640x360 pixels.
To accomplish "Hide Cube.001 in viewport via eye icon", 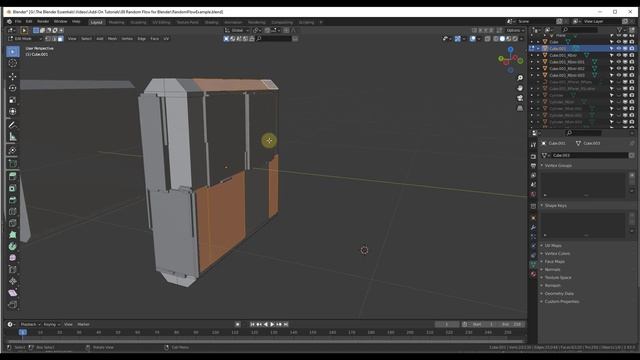I will [x=619, y=49].
